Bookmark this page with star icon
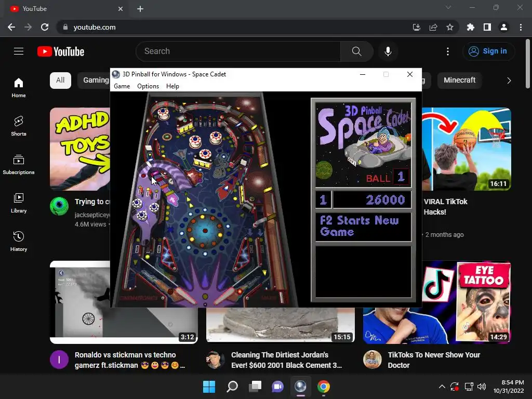The width and height of the screenshot is (532, 399). (x=449, y=27)
